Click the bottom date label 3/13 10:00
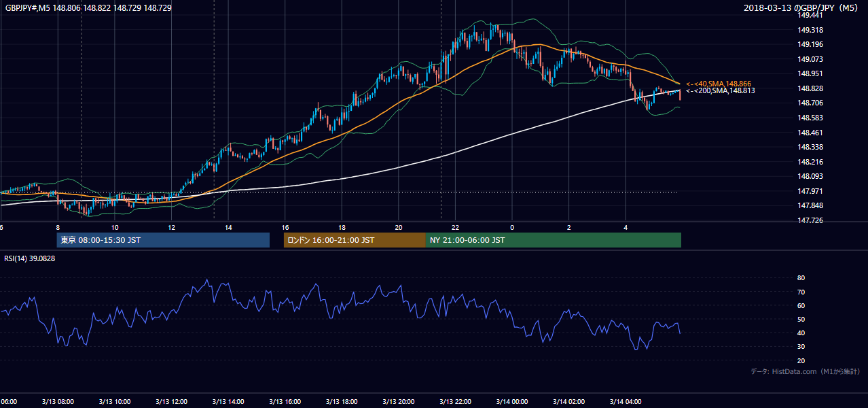 point(115,402)
